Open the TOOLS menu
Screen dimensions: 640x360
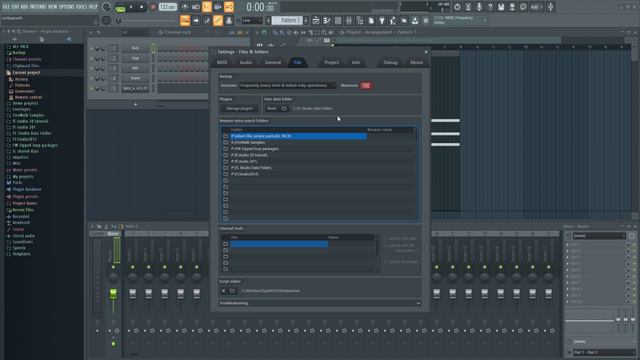coord(81,7)
